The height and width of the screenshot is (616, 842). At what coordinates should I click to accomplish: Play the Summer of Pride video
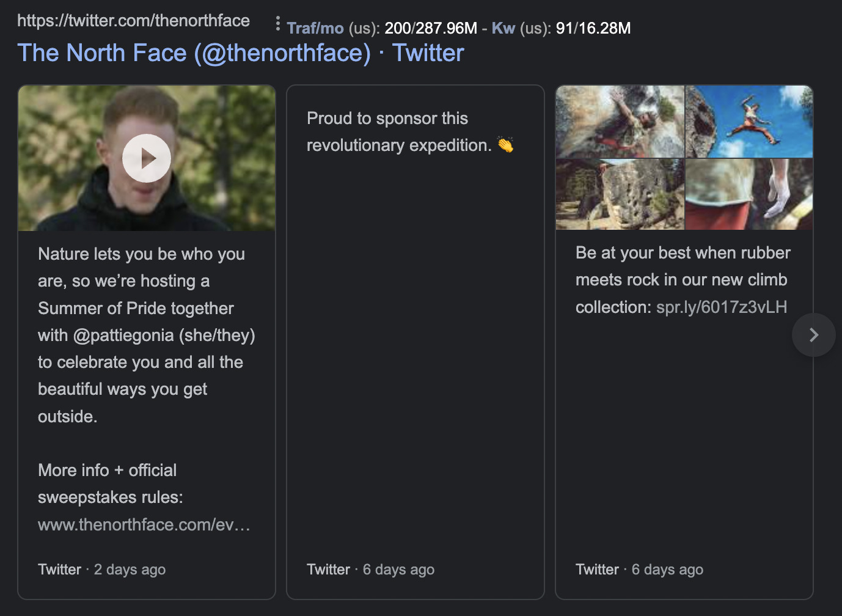pyautogui.click(x=147, y=158)
